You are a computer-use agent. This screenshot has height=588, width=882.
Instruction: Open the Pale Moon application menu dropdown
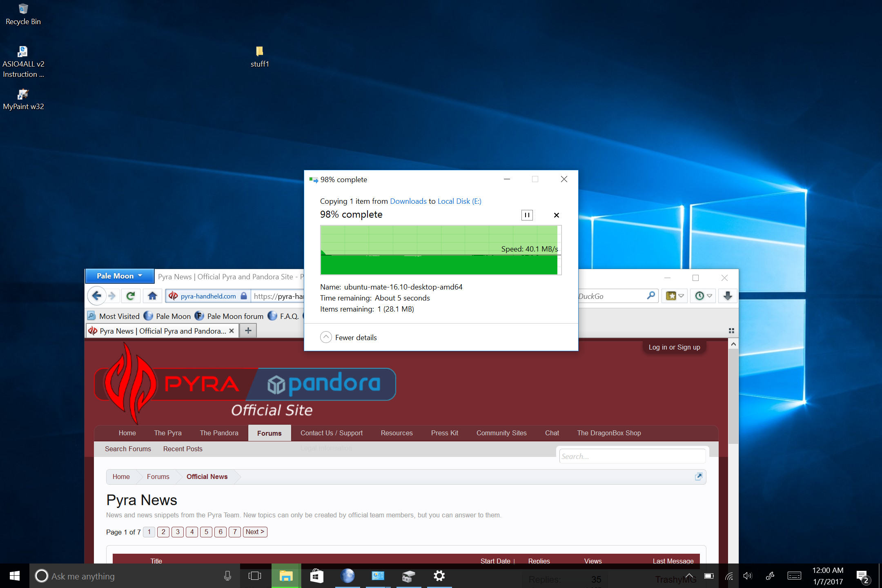(119, 276)
